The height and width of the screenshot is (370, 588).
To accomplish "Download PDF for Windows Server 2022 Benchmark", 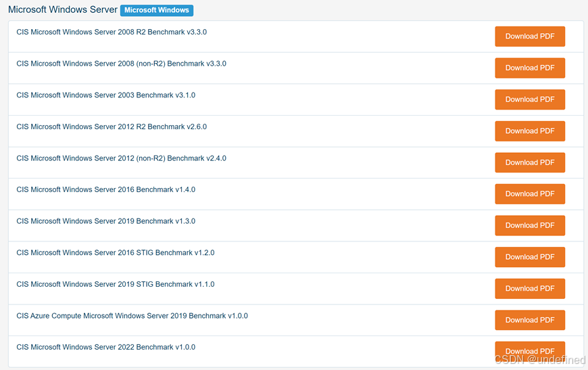I will 530,351.
